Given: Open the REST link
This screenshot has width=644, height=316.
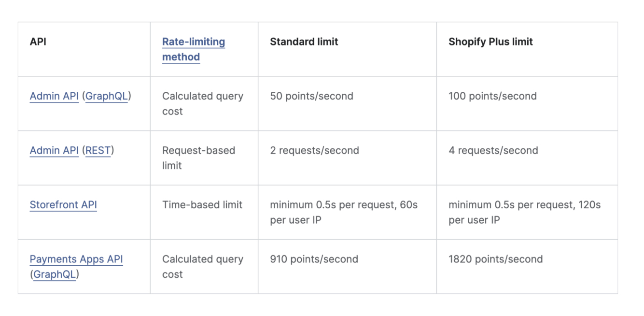Looking at the screenshot, I should (98, 150).
